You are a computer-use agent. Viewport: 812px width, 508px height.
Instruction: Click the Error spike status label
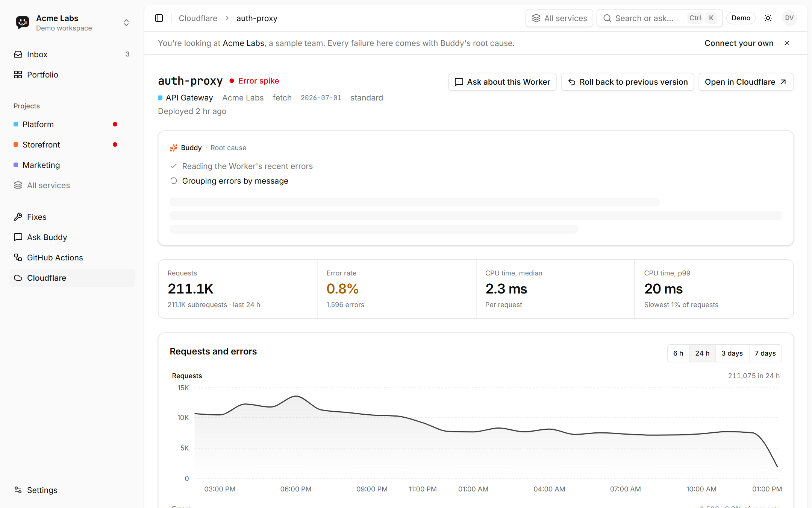pyautogui.click(x=259, y=81)
